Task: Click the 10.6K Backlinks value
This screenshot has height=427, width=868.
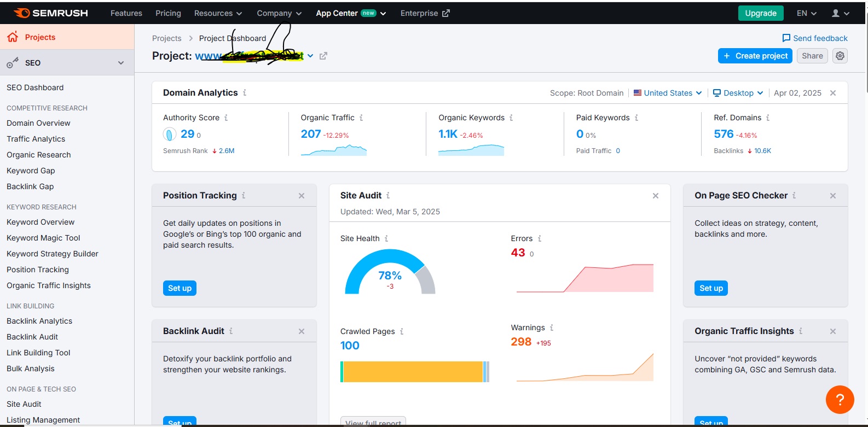Action: coord(762,151)
